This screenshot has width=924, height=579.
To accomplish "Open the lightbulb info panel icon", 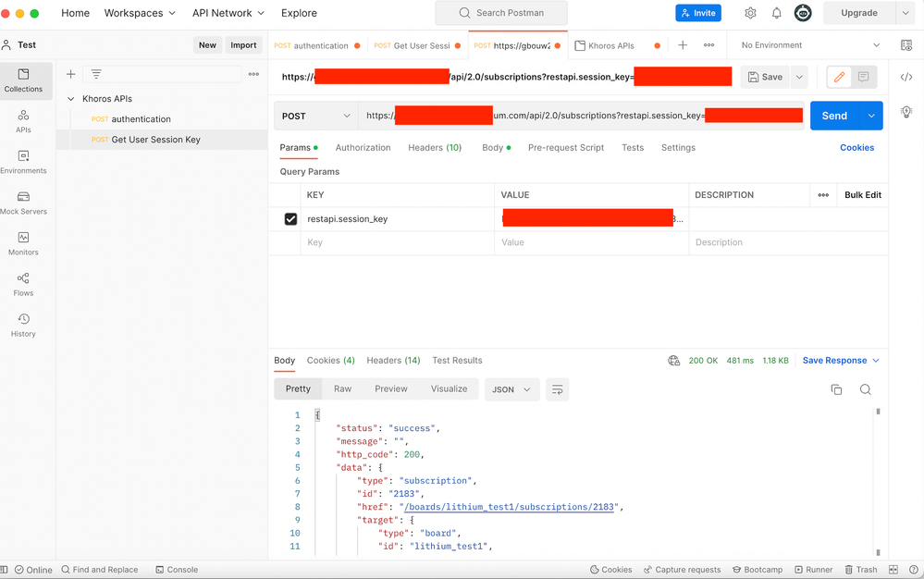I will 906,112.
